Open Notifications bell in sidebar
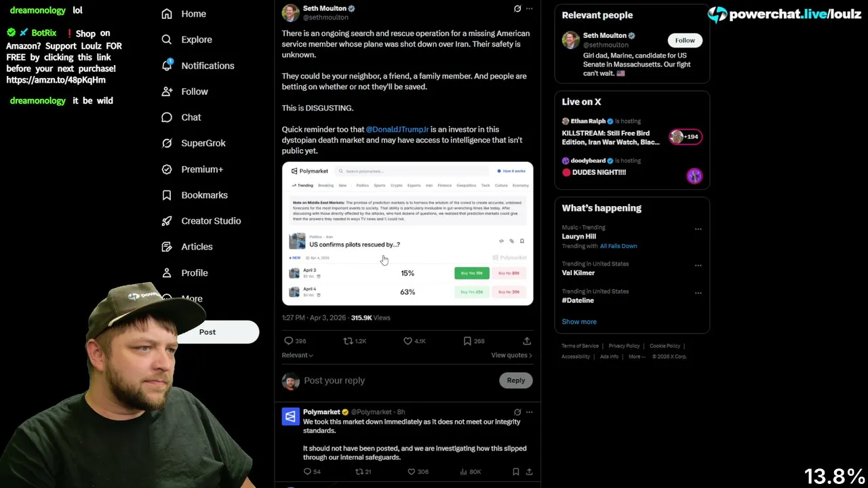This screenshot has height=488, width=868. tap(167, 65)
